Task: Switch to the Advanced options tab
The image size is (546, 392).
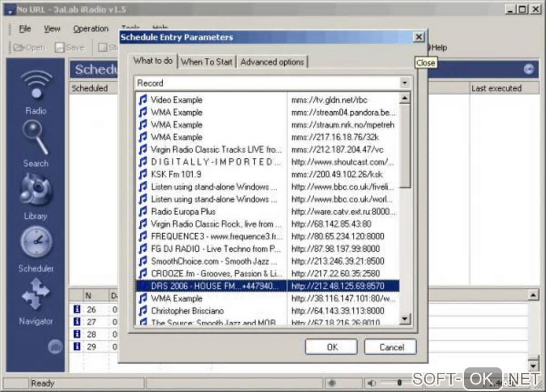Action: [x=272, y=62]
